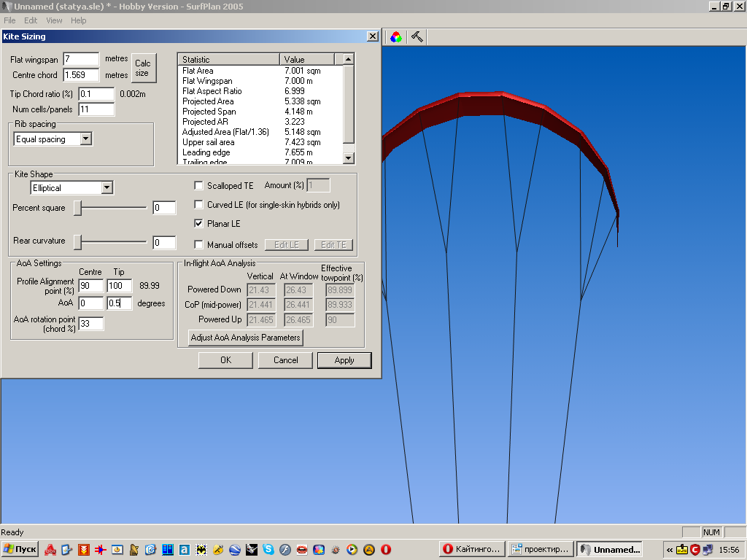Click the red Opera icon in quick launch
This screenshot has width=747, height=560.
pos(386,549)
